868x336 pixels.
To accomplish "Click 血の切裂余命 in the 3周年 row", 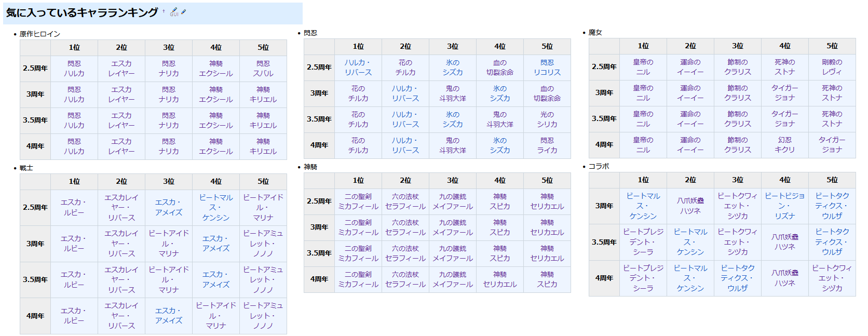I will point(547,93).
